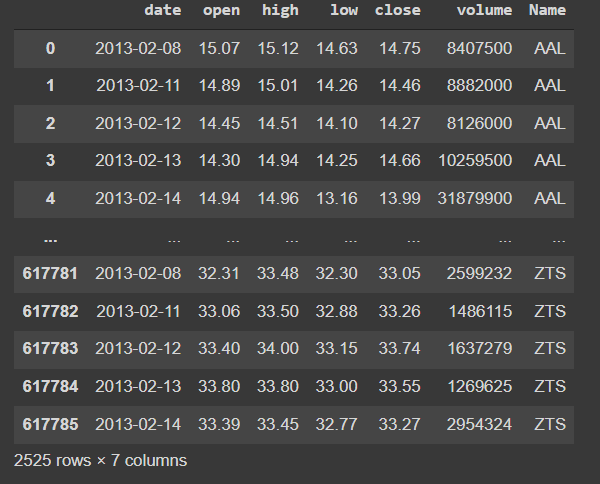The height and width of the screenshot is (484, 600).
Task: Click volume cell 31879900
Action: click(475, 199)
